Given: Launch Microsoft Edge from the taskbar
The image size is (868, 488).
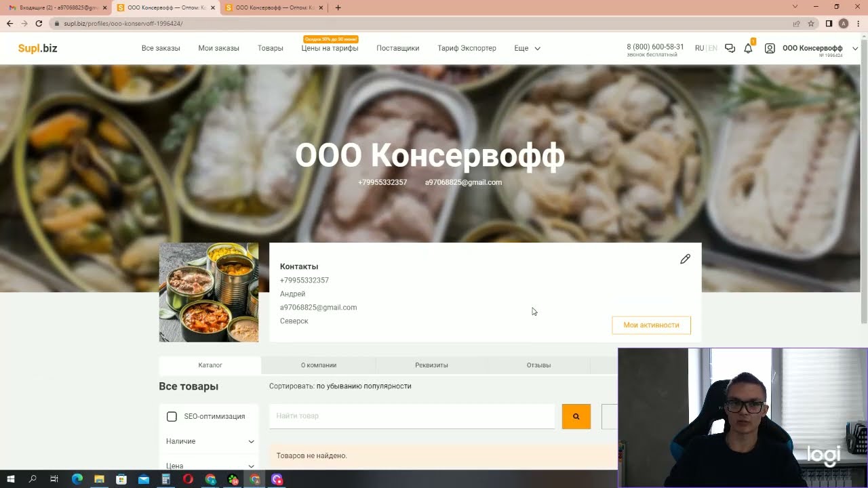Looking at the screenshot, I should [77, 479].
